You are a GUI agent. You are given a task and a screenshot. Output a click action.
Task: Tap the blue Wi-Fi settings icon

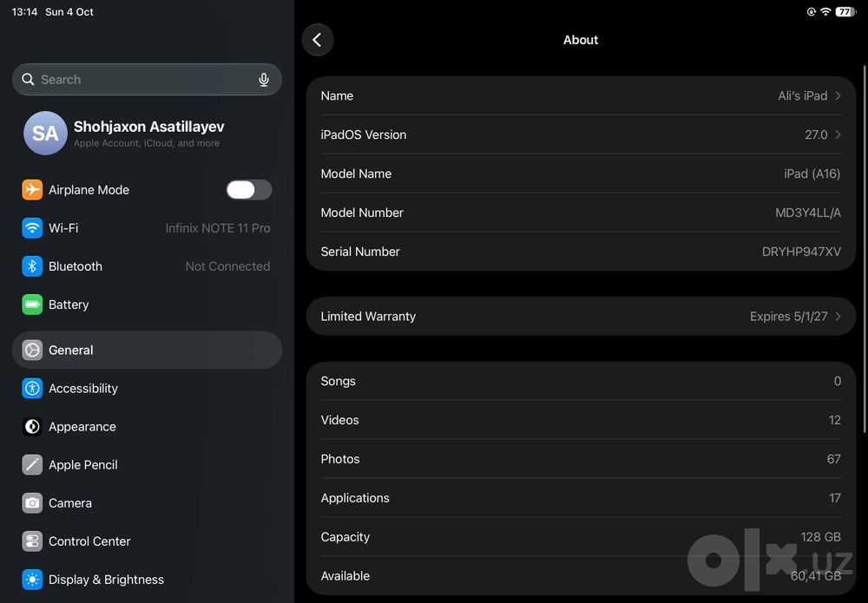(32, 228)
